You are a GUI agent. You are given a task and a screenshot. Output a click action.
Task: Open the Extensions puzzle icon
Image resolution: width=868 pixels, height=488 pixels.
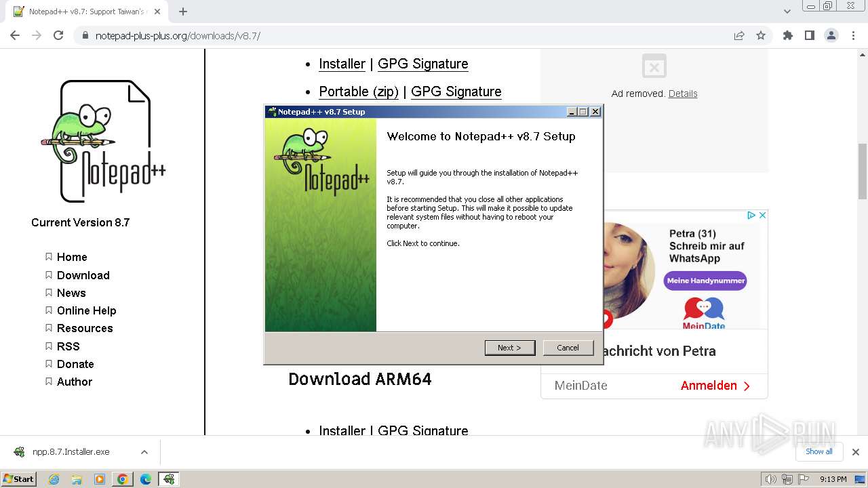coord(787,35)
